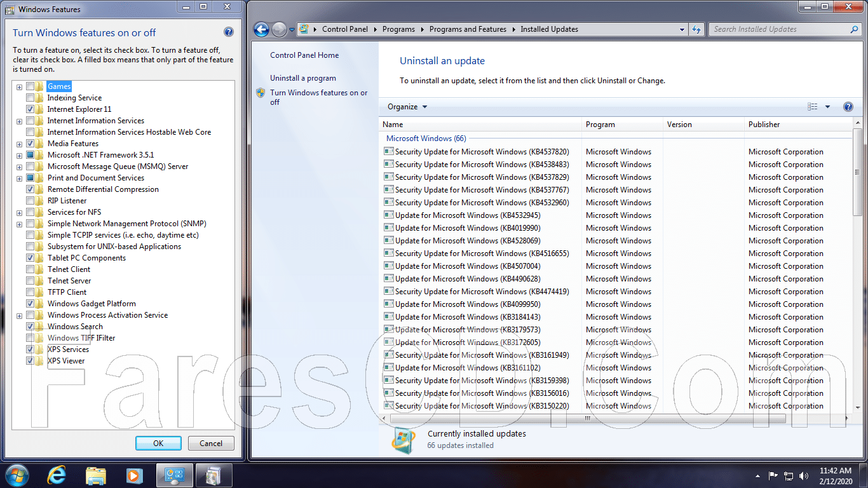
Task: Switch to Control Panel taskbar button
Action: (x=174, y=475)
